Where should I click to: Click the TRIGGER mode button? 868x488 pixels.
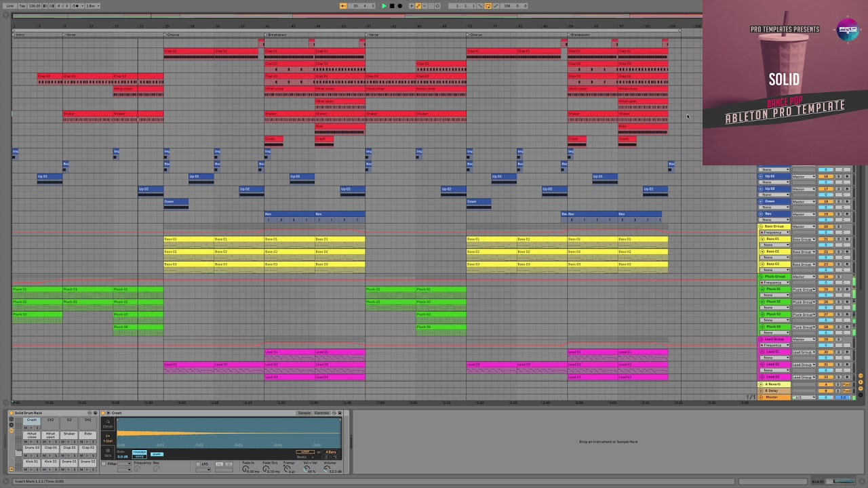(140, 452)
